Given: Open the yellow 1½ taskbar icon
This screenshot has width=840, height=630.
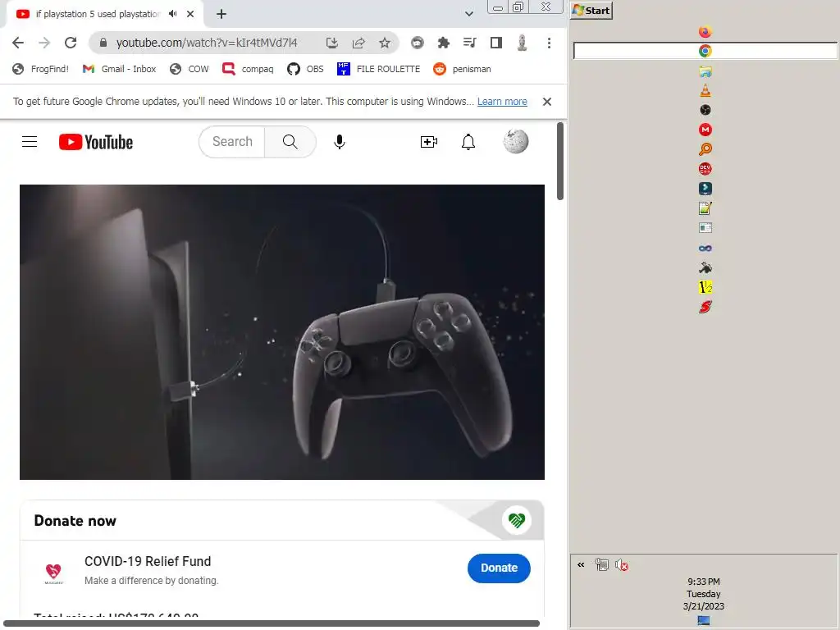Looking at the screenshot, I should pos(705,287).
